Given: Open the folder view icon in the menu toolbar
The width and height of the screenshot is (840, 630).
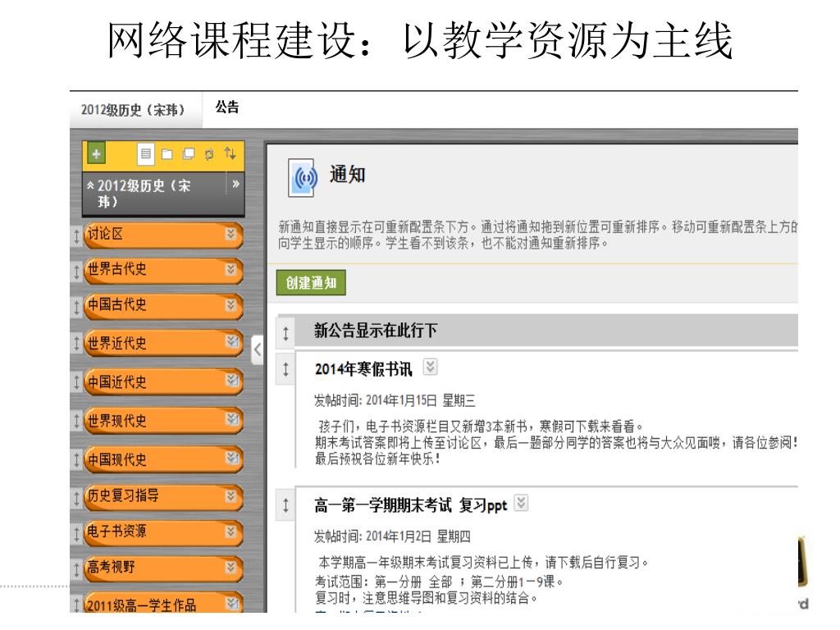Looking at the screenshot, I should click(x=167, y=154).
